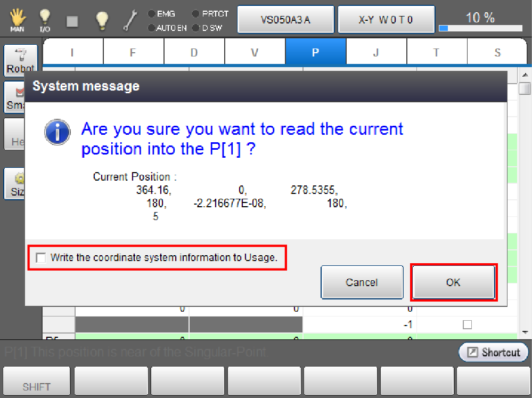
Task: Adjust the 10% speed bar
Action: coord(480,28)
